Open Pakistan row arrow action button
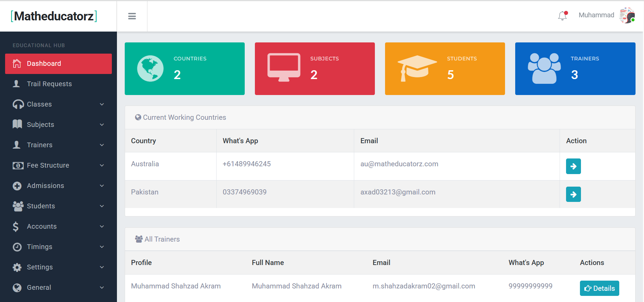Viewport: 644px width, 302px height. [573, 194]
